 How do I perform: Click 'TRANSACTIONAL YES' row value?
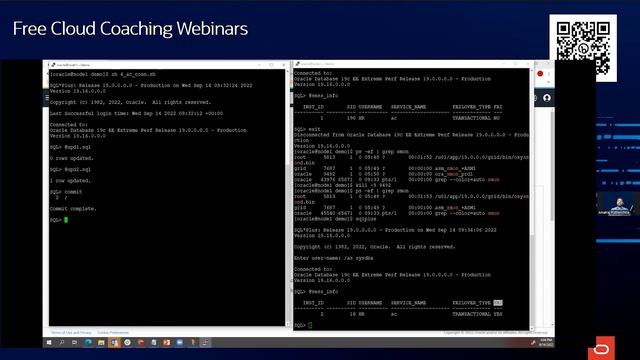click(477, 314)
